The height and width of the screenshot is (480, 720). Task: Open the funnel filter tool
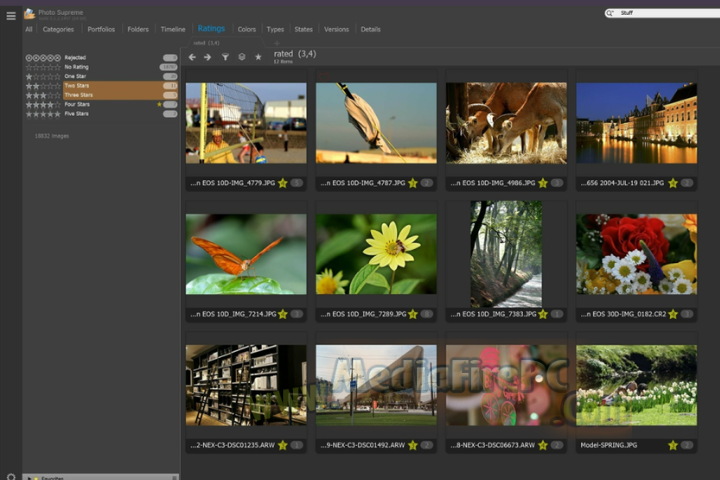(x=225, y=57)
